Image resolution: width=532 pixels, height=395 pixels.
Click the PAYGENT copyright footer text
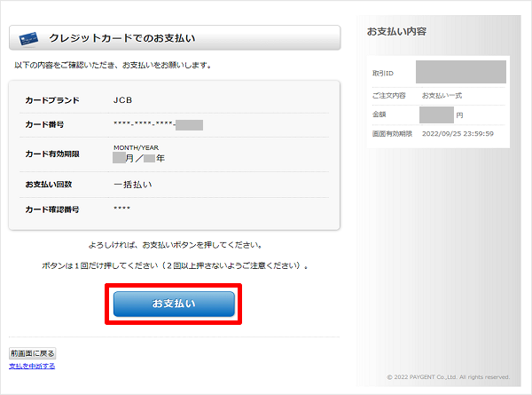click(x=448, y=377)
